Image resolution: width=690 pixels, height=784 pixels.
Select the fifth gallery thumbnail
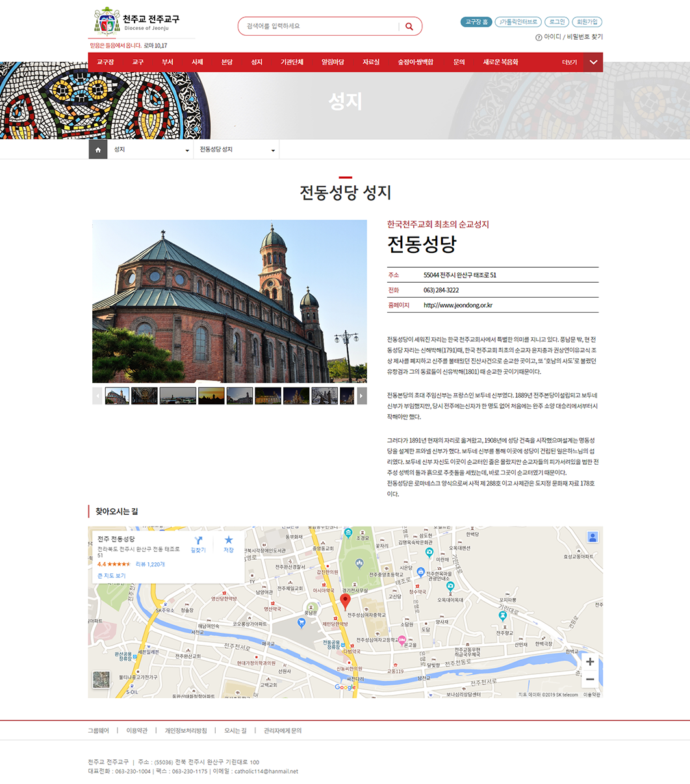[240, 396]
